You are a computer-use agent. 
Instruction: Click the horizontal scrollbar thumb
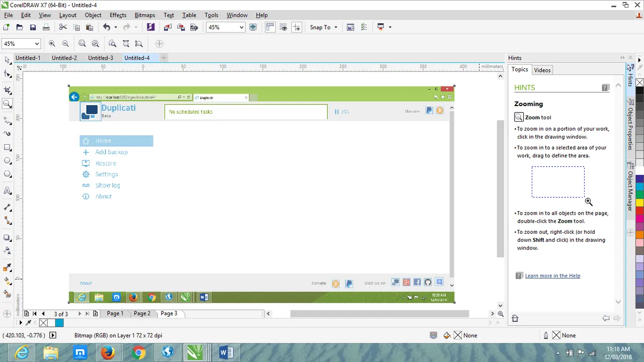click(x=379, y=314)
